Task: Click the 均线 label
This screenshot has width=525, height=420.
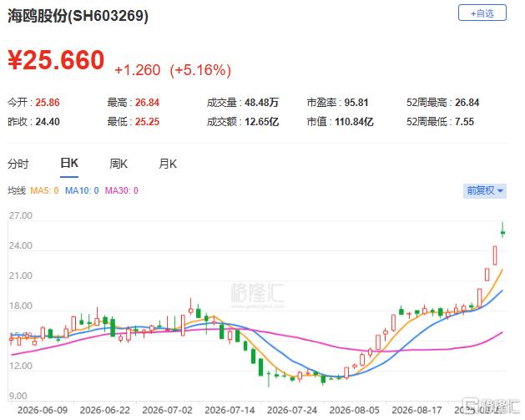Action: (17, 190)
